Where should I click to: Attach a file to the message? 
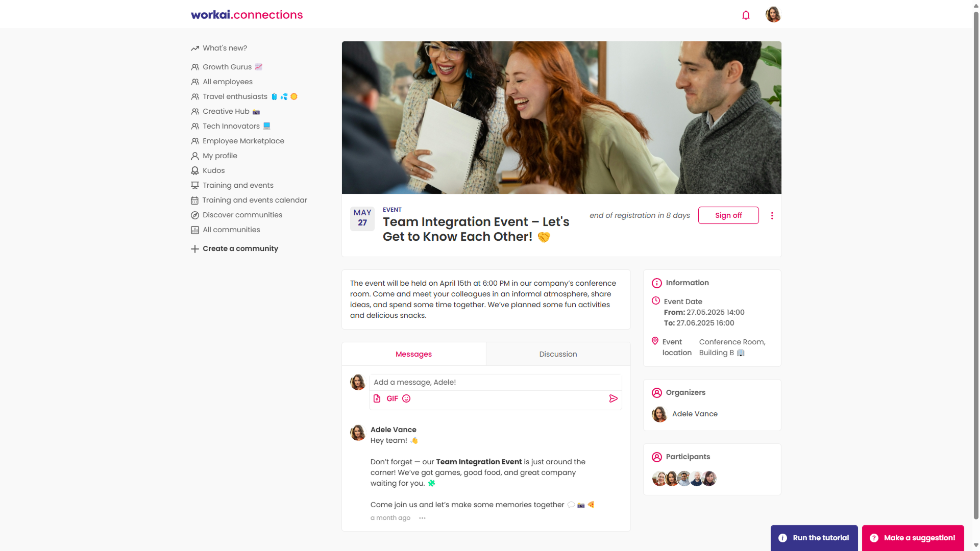point(377,398)
